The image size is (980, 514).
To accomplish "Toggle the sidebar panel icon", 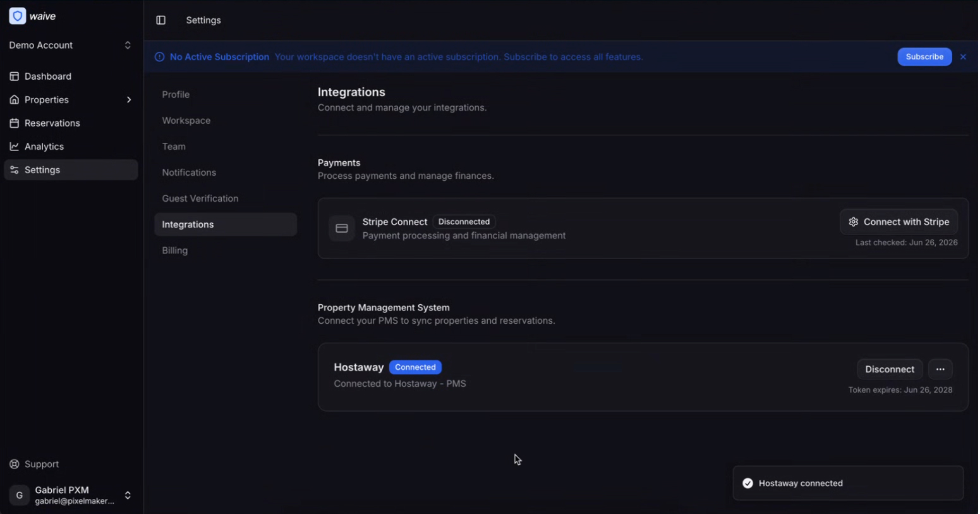I will 160,20.
